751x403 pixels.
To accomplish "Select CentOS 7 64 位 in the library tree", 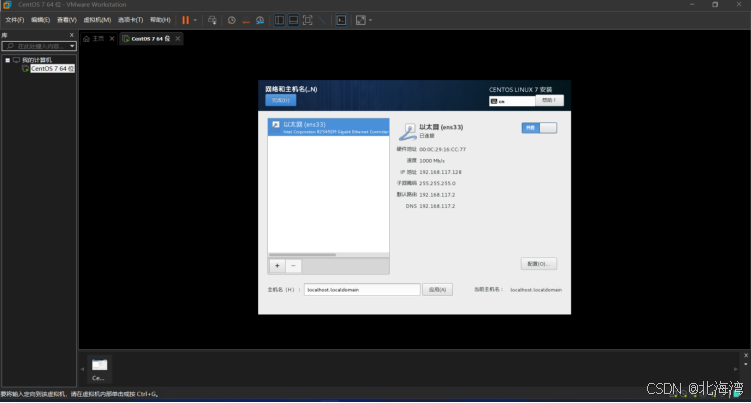I will pyautogui.click(x=52, y=69).
